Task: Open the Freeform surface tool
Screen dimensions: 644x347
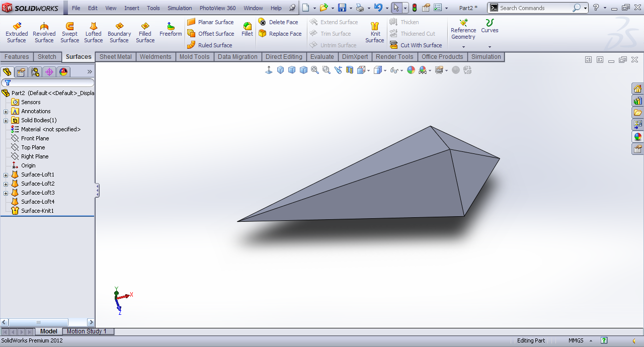Action: point(171,30)
